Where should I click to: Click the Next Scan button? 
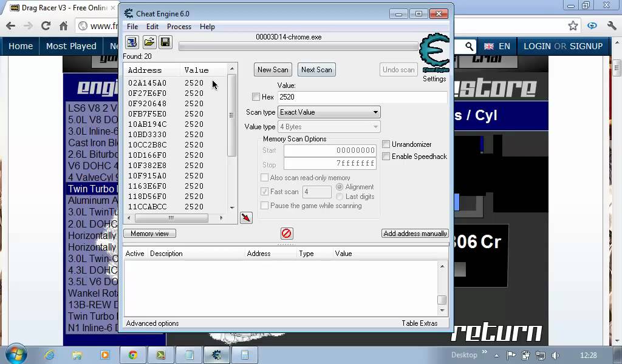pos(316,70)
